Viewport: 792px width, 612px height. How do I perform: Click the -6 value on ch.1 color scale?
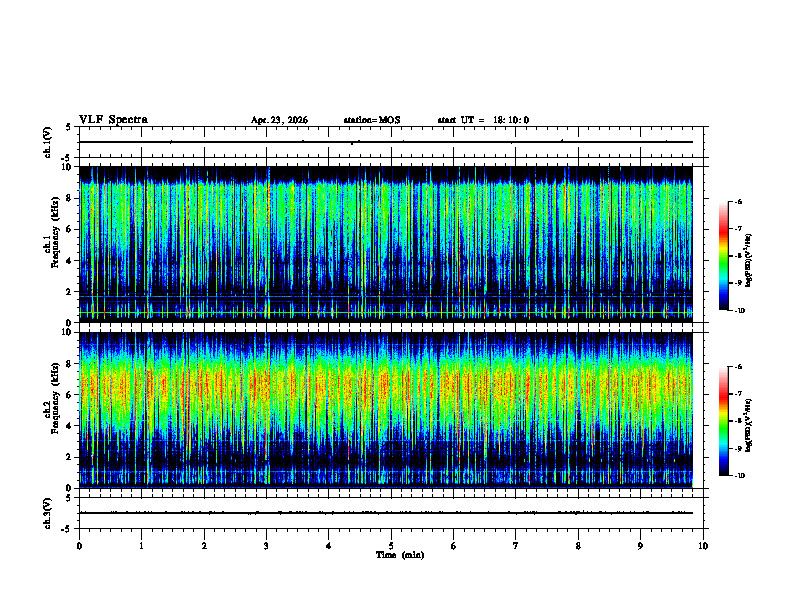click(x=738, y=201)
